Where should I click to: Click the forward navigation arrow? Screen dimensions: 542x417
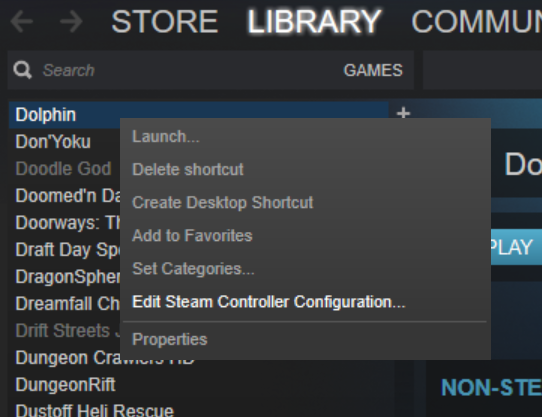coord(71,22)
